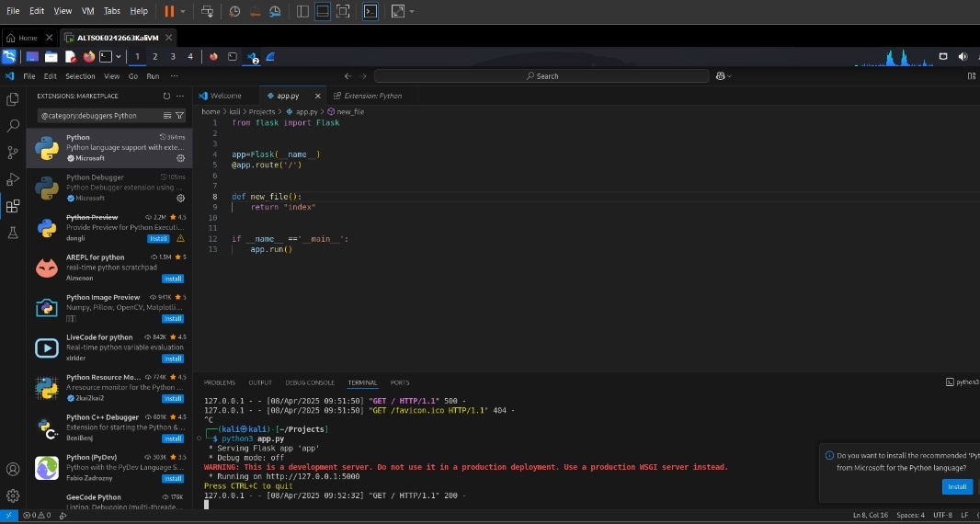Take a VMware snapshot with the clock icon
Image resolution: width=980 pixels, height=524 pixels.
234,11
